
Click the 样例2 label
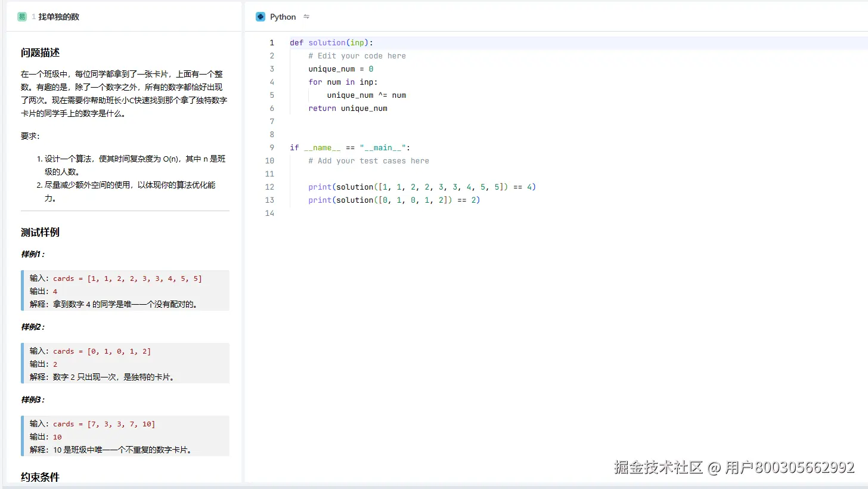pyautogui.click(x=33, y=327)
